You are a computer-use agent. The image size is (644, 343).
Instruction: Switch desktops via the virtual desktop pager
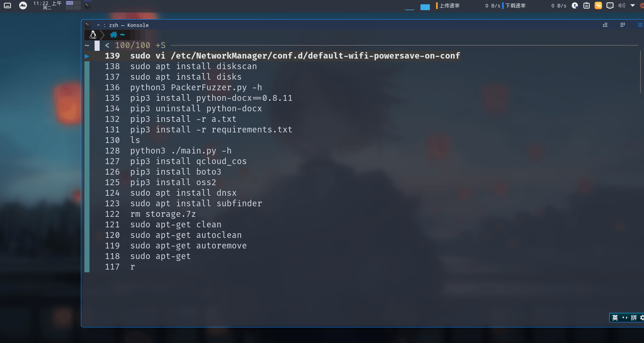click(73, 5)
